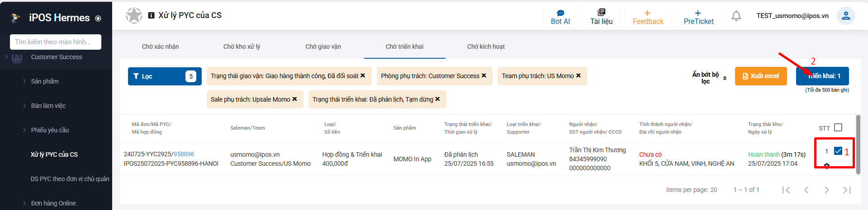The image size is (868, 210).
Task: Click the PreTicket plus icon
Action: [698, 13]
